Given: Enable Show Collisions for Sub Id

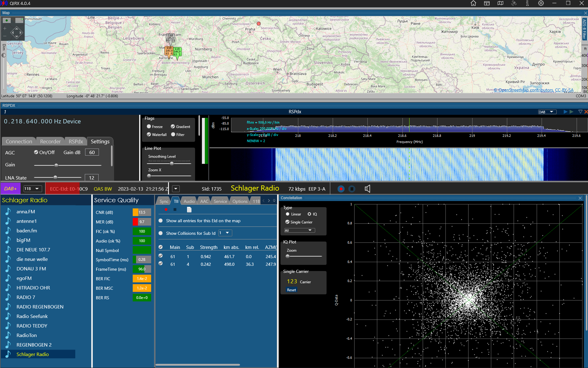Looking at the screenshot, I should point(160,233).
